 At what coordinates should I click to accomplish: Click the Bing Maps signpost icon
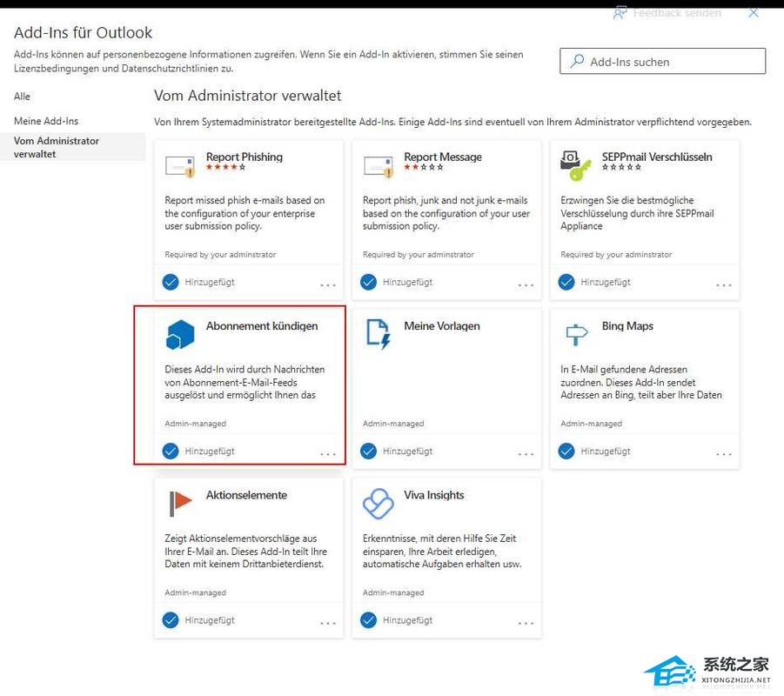tap(576, 333)
